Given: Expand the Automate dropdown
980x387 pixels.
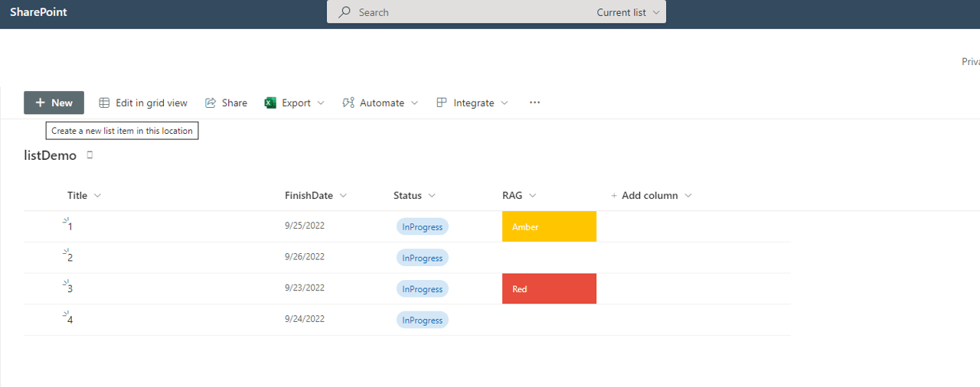Looking at the screenshot, I should tap(381, 102).
